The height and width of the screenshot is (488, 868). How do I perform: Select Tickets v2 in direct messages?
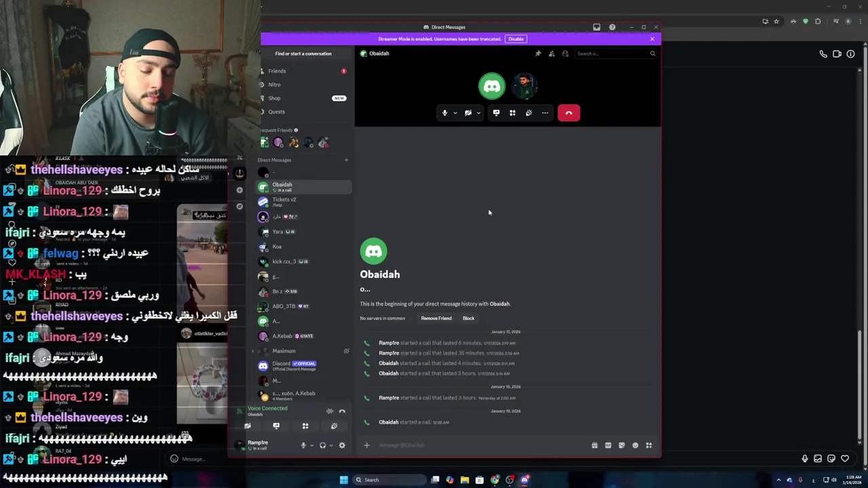click(x=304, y=202)
